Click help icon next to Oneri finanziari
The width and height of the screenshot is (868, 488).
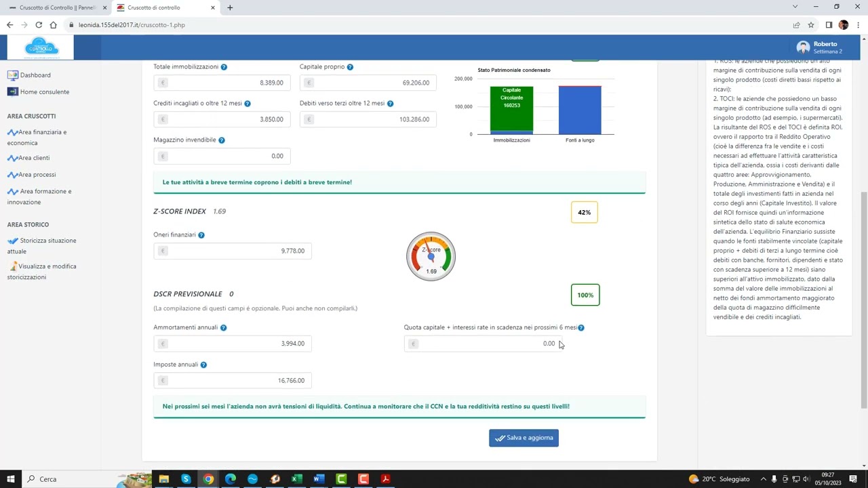(x=201, y=235)
